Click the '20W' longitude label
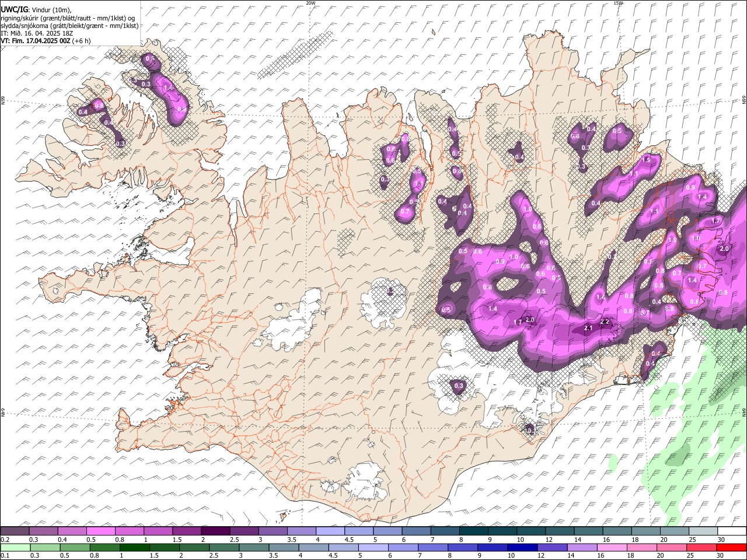Image resolution: width=747 pixels, height=560 pixels. (x=310, y=2)
